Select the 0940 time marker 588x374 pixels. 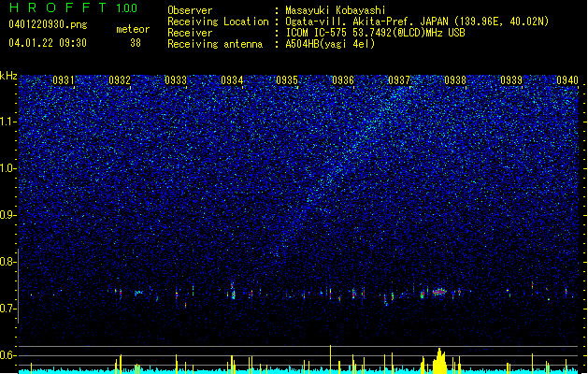(x=567, y=79)
